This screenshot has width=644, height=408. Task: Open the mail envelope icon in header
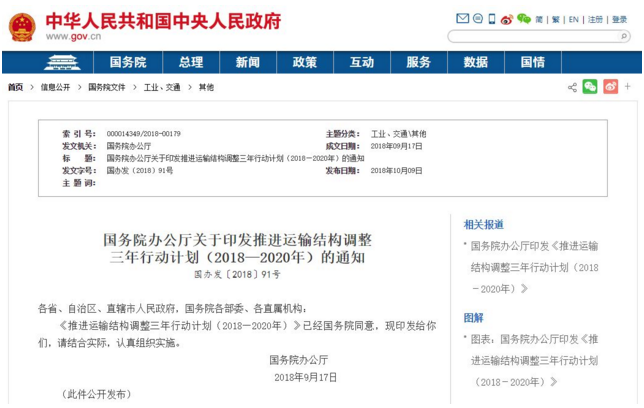click(x=462, y=18)
